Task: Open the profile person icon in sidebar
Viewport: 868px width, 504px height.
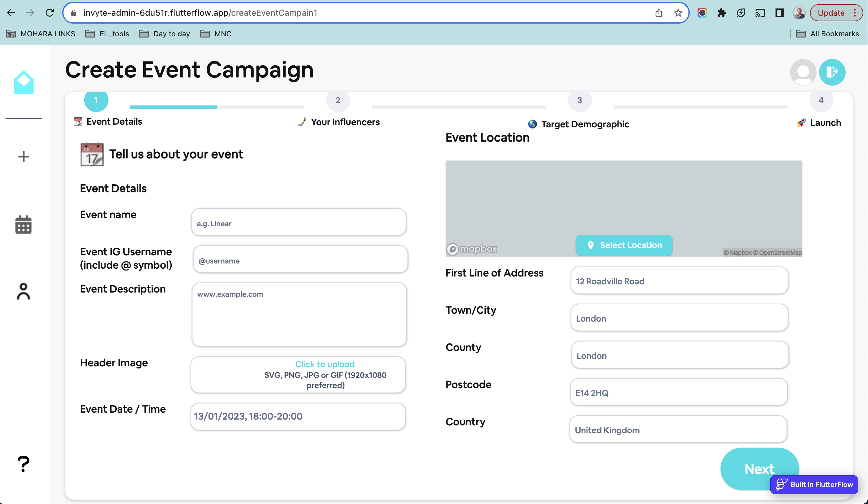Action: coord(23,291)
